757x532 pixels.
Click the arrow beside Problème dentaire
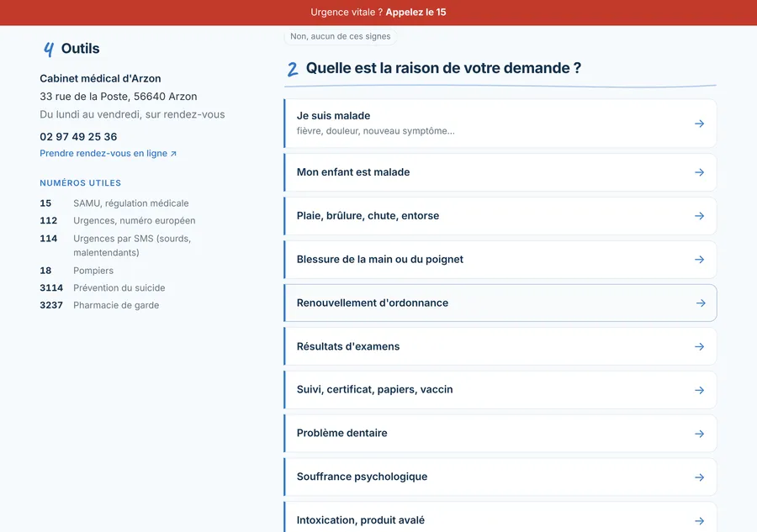coord(699,434)
